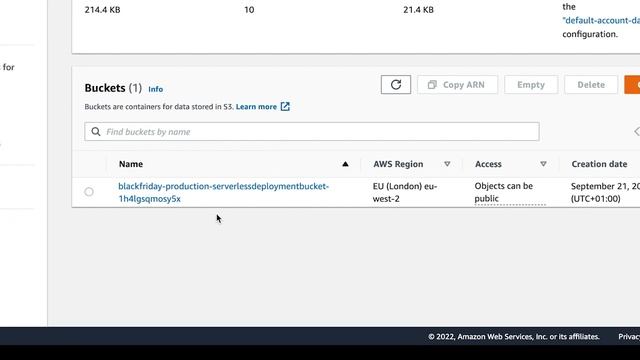Click the AWS Region column header

398,164
